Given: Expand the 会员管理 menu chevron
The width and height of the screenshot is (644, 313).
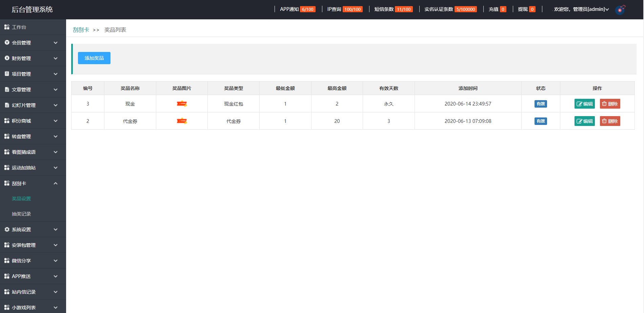Looking at the screenshot, I should pyautogui.click(x=56, y=43).
